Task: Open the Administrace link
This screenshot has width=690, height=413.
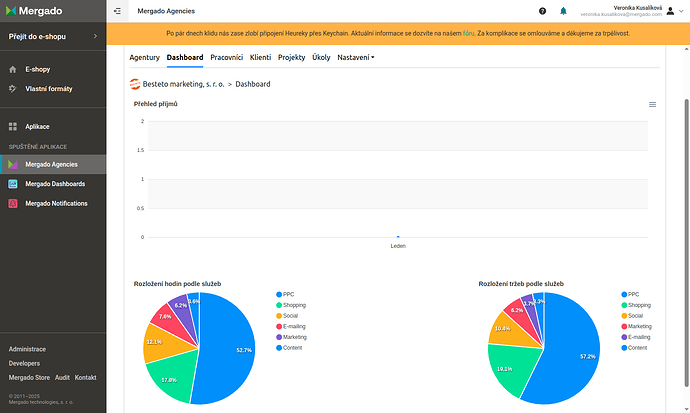Action: [27, 349]
